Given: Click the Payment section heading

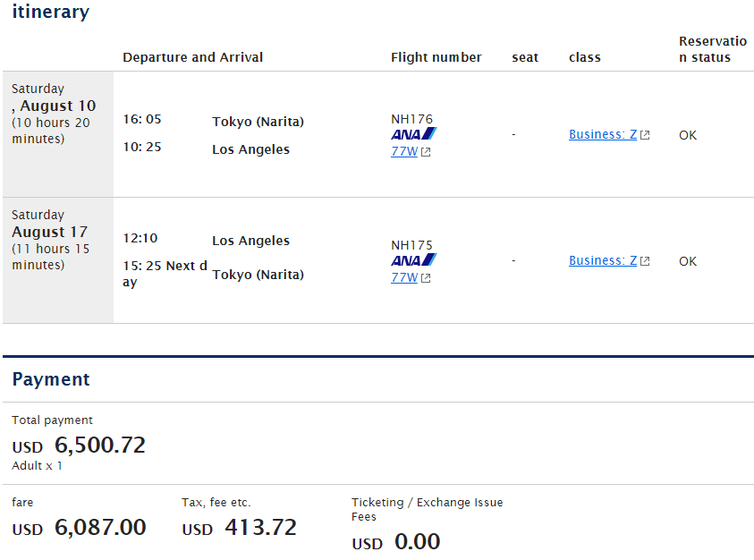Looking at the screenshot, I should click(51, 379).
